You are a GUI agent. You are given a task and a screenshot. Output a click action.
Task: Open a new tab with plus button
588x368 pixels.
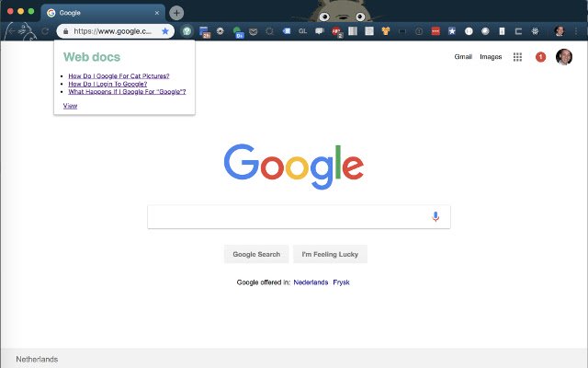pyautogui.click(x=176, y=13)
